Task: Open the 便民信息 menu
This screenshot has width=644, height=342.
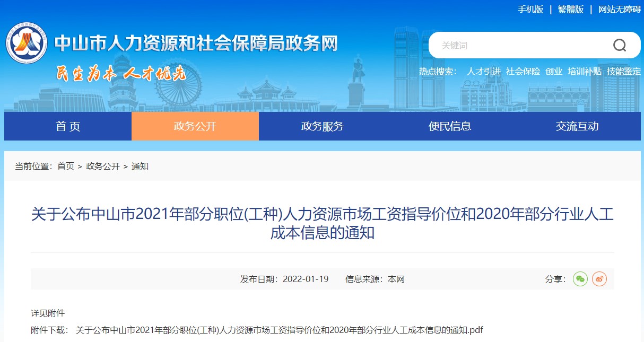Action: (449, 126)
